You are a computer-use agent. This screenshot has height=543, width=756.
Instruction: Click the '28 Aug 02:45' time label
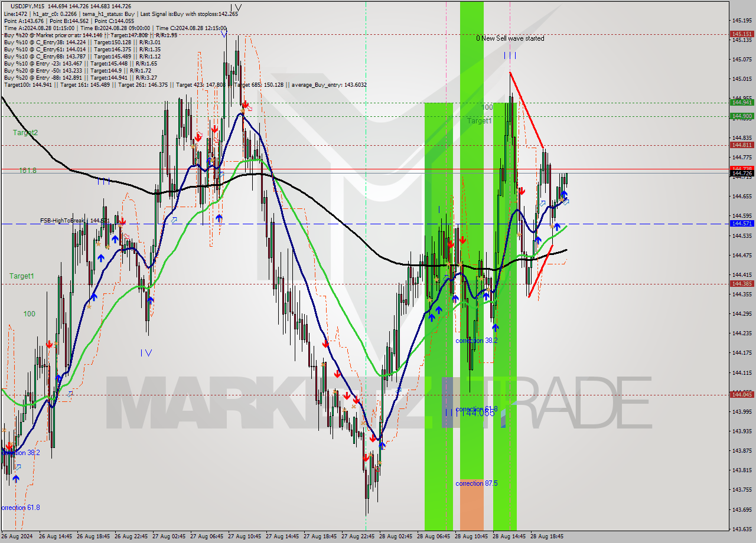pyautogui.click(x=396, y=537)
